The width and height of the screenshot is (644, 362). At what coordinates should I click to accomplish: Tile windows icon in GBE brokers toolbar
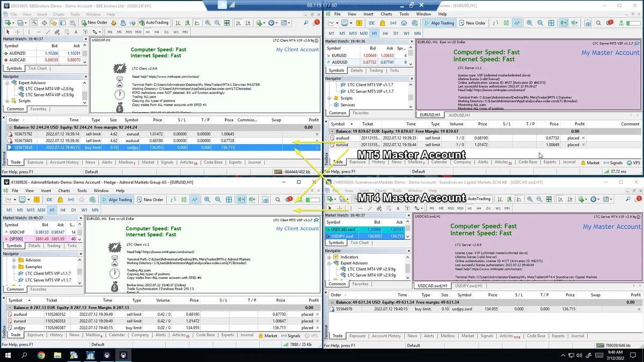coord(226,23)
